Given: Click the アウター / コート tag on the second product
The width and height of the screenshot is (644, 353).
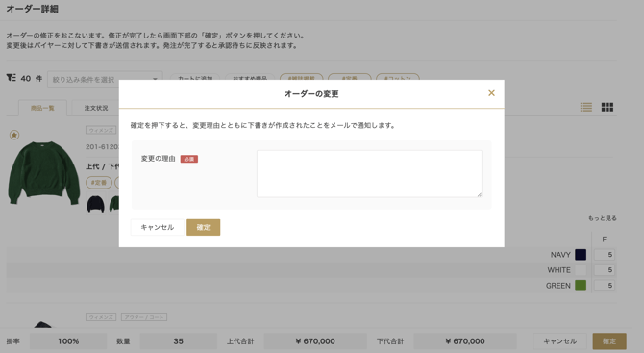Looking at the screenshot, I should (x=144, y=317).
